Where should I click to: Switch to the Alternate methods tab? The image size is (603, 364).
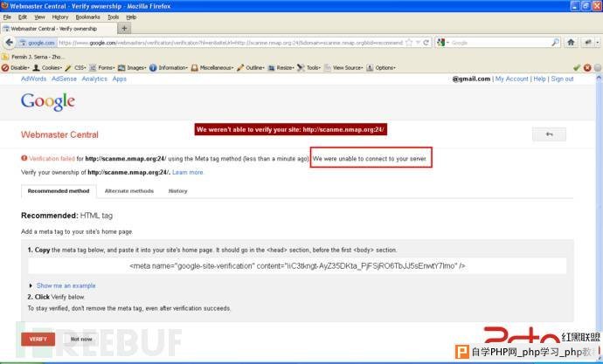[129, 191]
